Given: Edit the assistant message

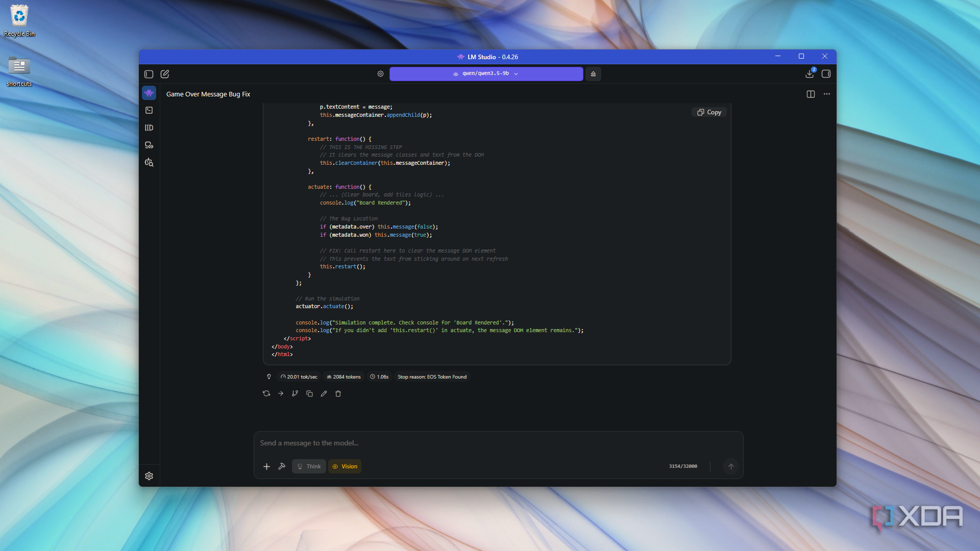Looking at the screenshot, I should (324, 393).
